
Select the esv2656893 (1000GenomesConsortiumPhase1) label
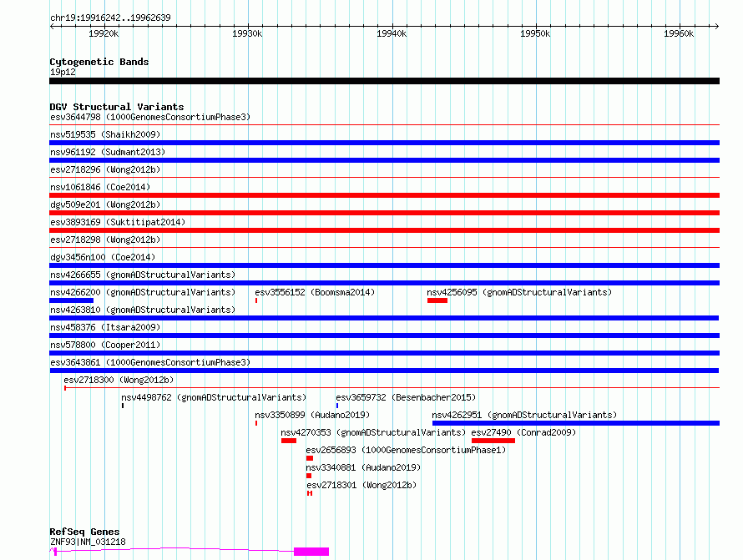[x=406, y=450]
